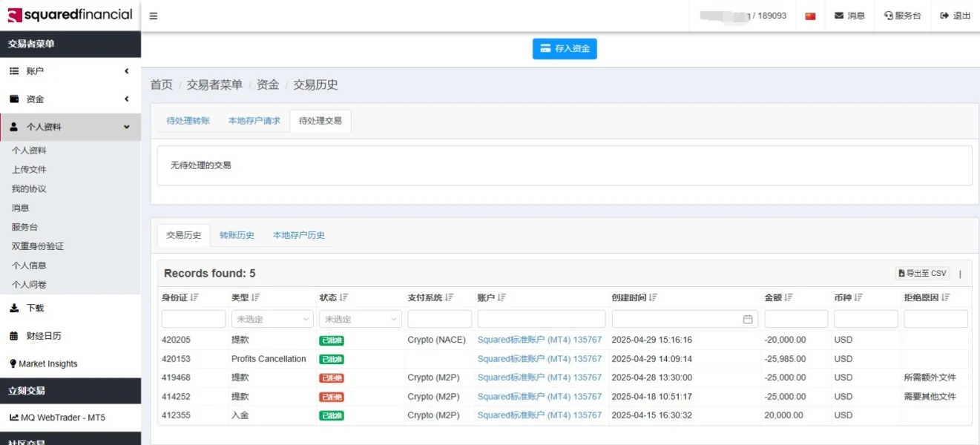Open messages envelope icon in header
The image size is (980, 445).
tap(839, 16)
